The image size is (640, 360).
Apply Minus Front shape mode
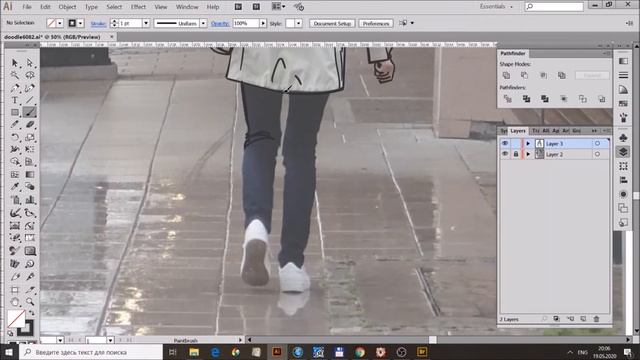pyautogui.click(x=524, y=76)
